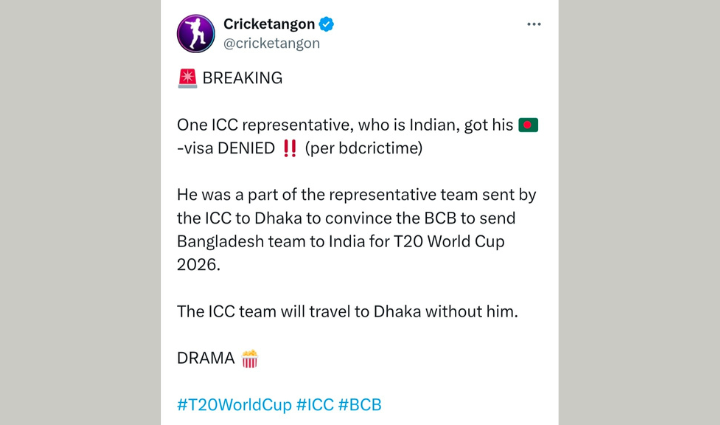Open the @cricketangon handle link
This screenshot has height=425, width=720.
(271, 43)
